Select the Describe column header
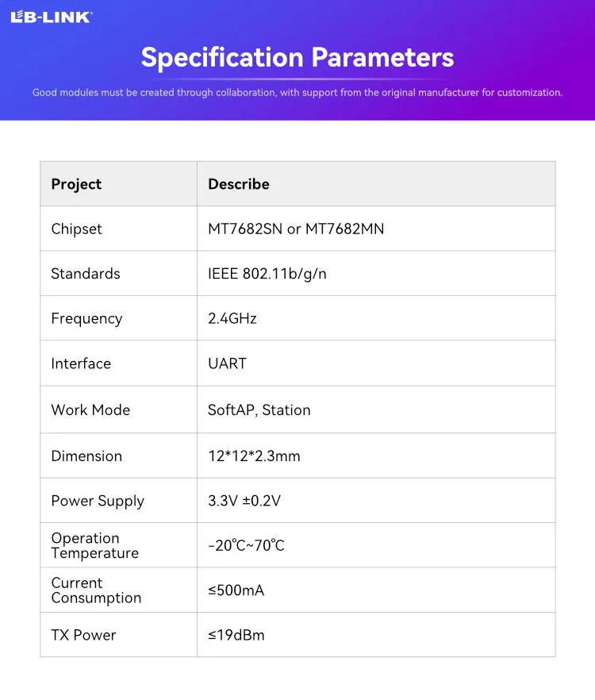The height and width of the screenshot is (700, 595). 239,184
